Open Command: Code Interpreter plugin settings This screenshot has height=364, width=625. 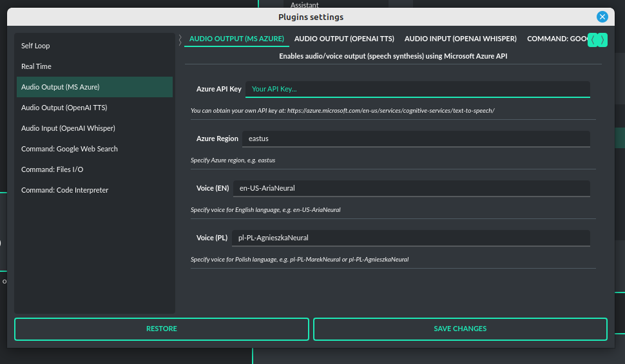pyautogui.click(x=64, y=190)
